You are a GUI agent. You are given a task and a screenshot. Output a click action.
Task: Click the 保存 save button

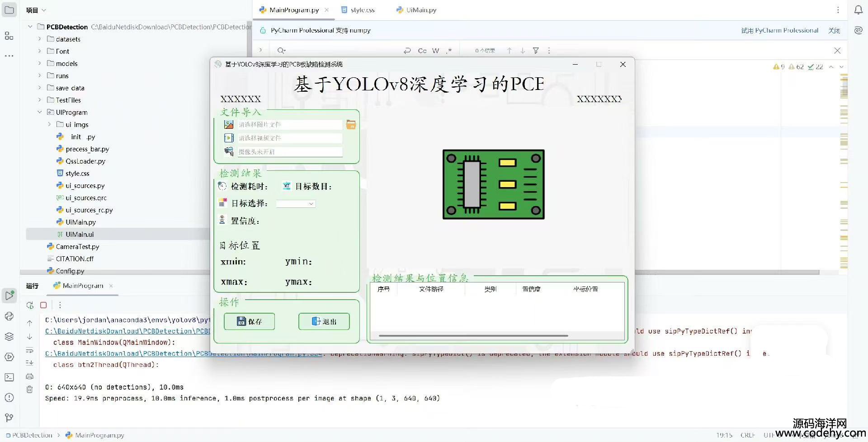click(x=249, y=321)
